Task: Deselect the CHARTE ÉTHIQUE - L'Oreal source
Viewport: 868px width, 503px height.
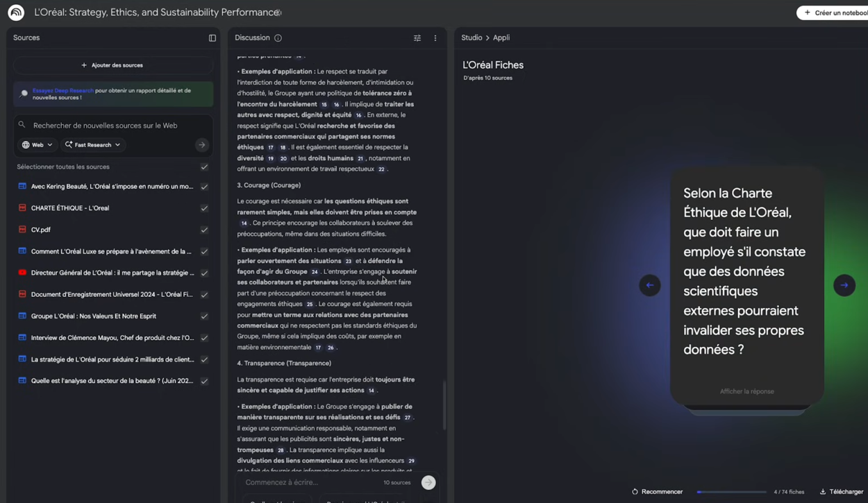Action: 204,207
